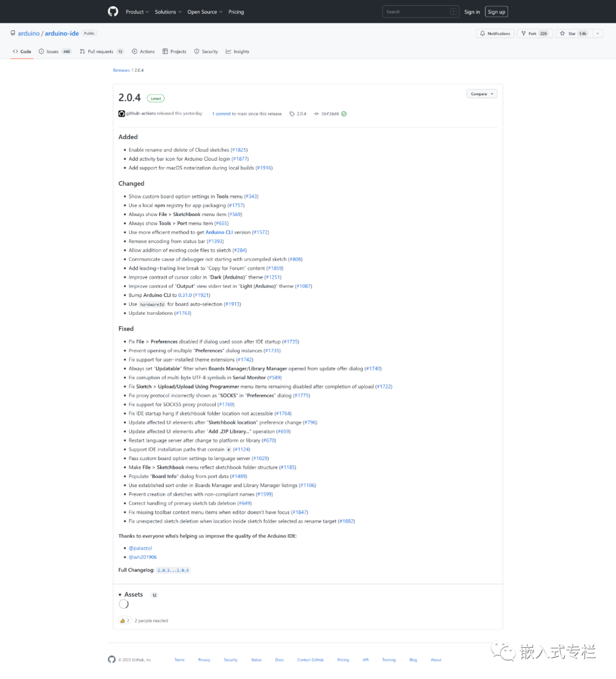Open the 1 commit link
This screenshot has width=616, height=679.
221,114
